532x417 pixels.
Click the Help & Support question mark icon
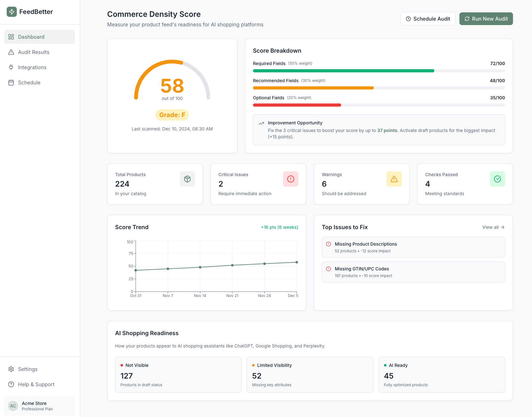11,384
